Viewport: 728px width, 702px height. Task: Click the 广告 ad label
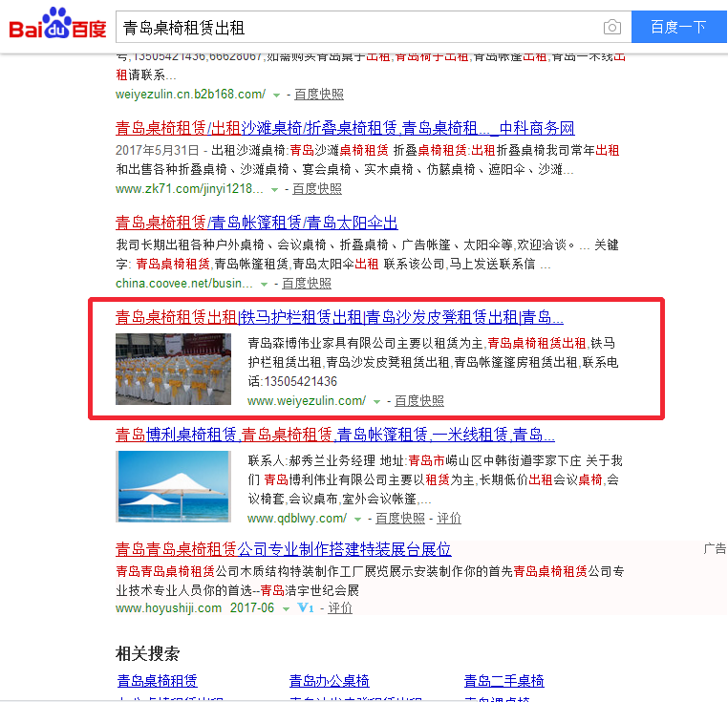pyautogui.click(x=715, y=549)
